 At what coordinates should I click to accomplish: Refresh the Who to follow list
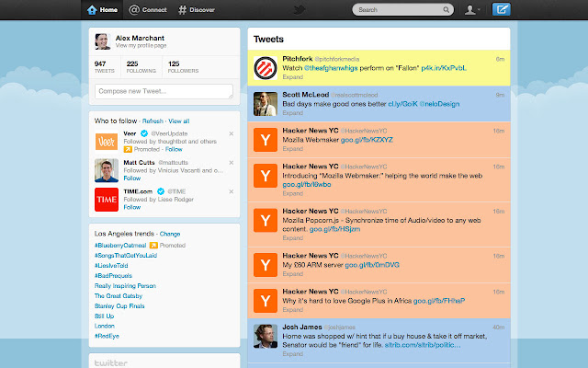(153, 121)
